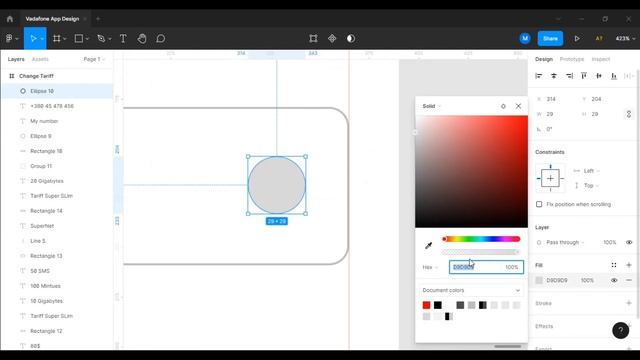This screenshot has width=640, height=360.
Task: Open fill styles grid icon
Action: tap(614, 265)
